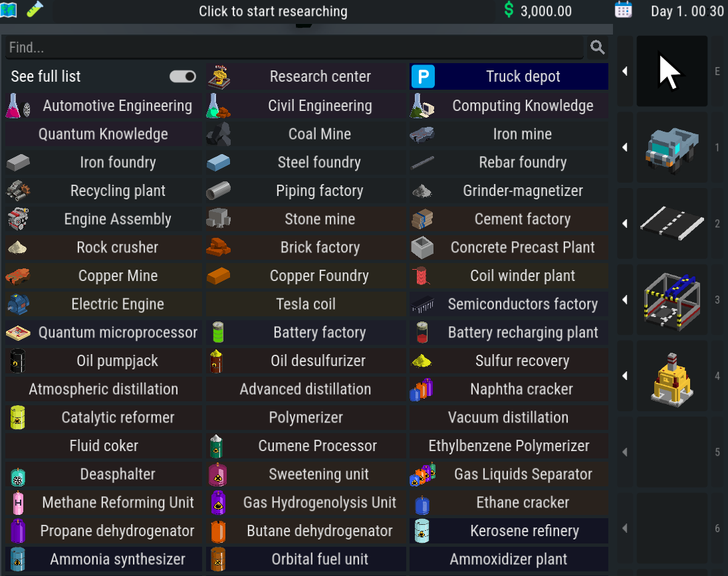The image size is (728, 576).
Task: Select the Battery factory entry
Action: click(x=306, y=332)
